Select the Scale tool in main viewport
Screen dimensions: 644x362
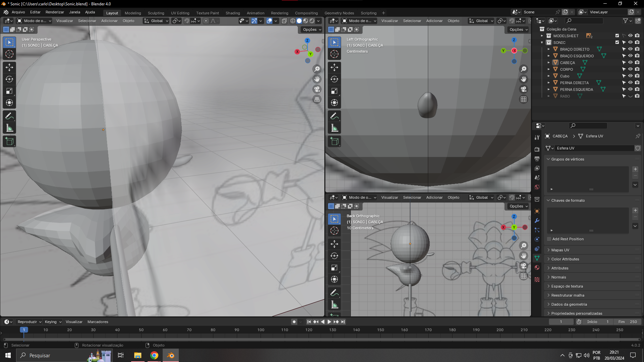coord(9,91)
